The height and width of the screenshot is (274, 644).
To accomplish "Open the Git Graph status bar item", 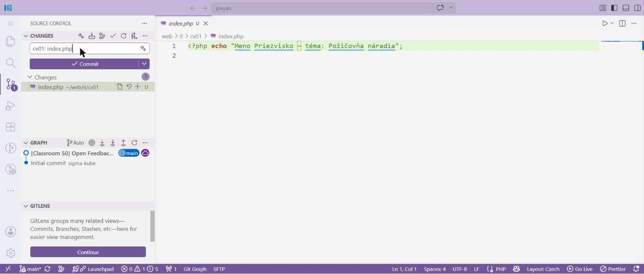I will 195,269.
